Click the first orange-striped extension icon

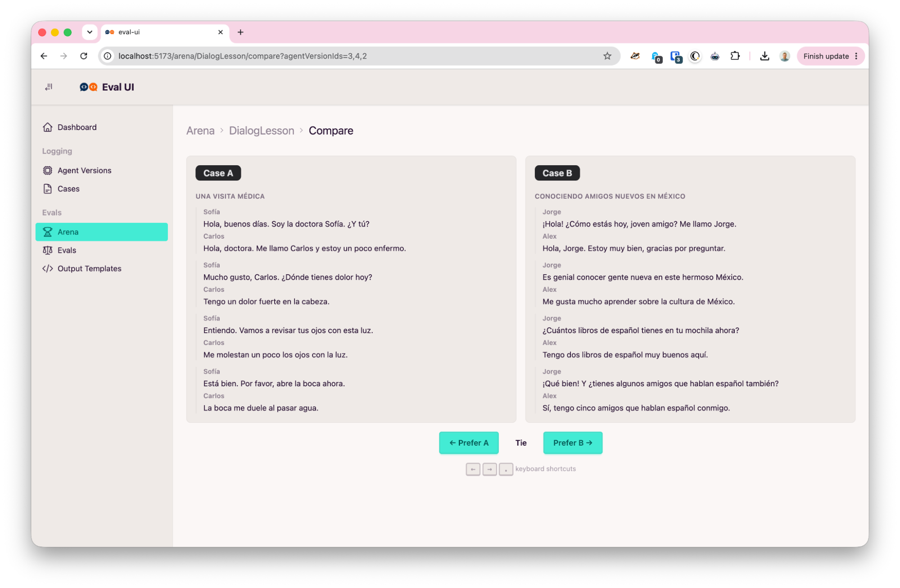pyautogui.click(x=635, y=56)
